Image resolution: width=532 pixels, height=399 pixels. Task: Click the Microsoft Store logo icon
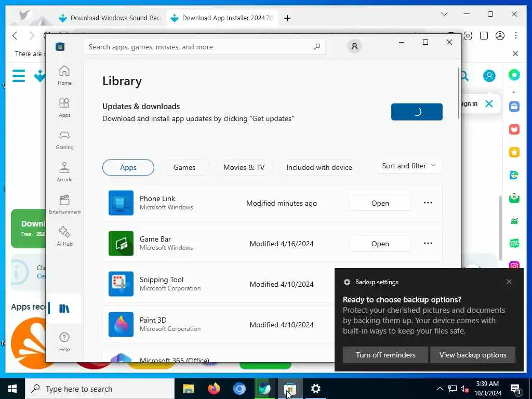coord(60,46)
